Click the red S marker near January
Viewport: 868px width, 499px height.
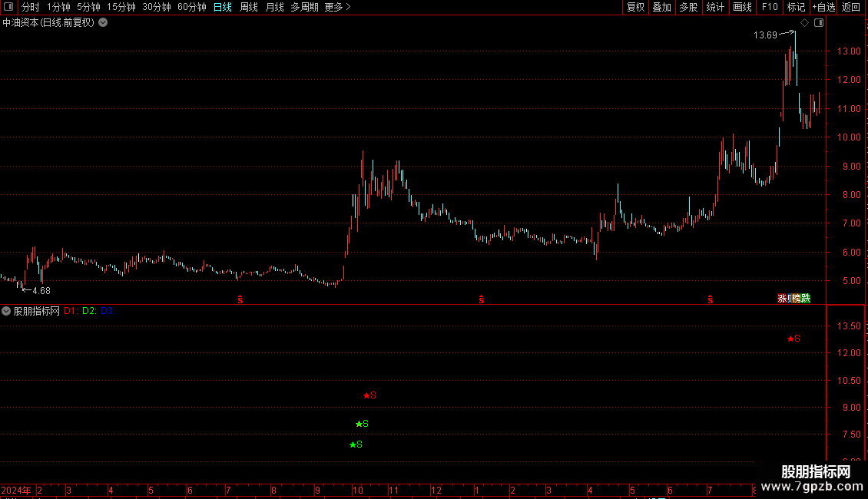[482, 299]
